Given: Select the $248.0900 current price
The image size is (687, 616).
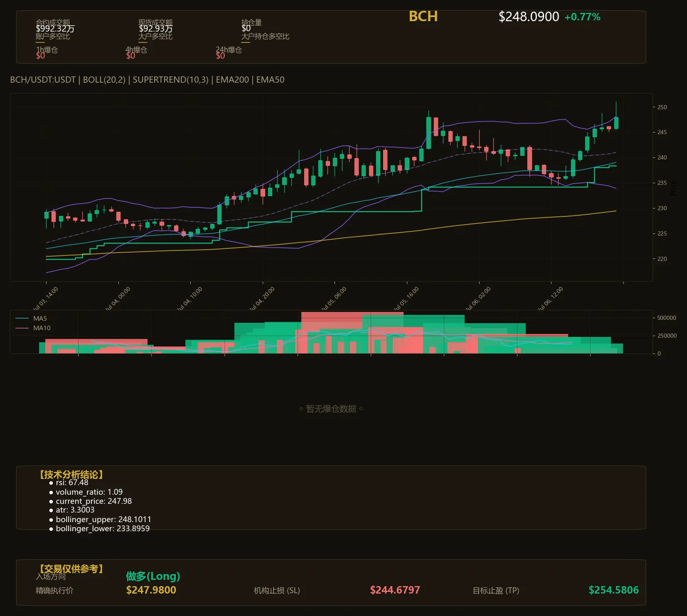Looking at the screenshot, I should pos(529,17).
